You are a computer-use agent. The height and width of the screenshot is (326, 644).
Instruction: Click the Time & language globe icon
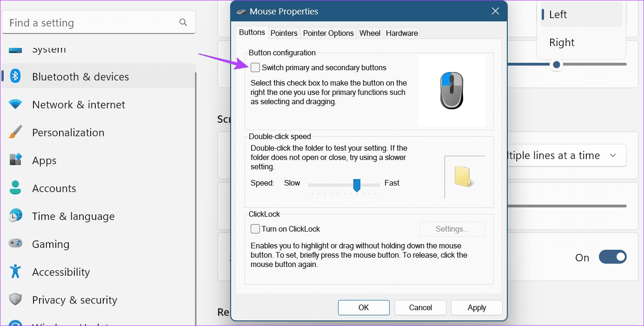[x=15, y=216]
